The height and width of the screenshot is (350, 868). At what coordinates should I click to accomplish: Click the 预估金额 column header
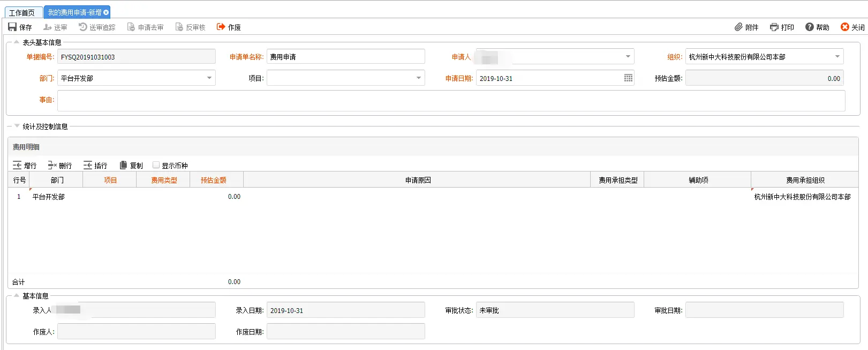(217, 180)
